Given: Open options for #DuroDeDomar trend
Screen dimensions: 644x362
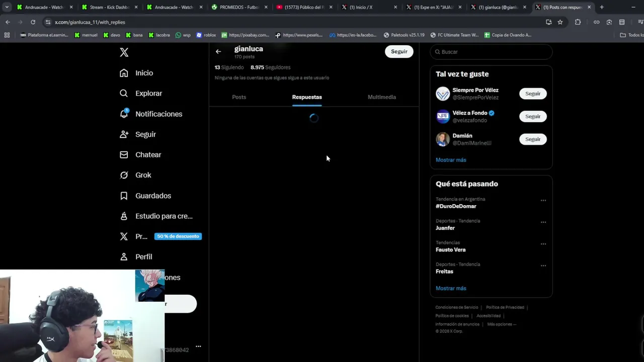Looking at the screenshot, I should tap(543, 200).
